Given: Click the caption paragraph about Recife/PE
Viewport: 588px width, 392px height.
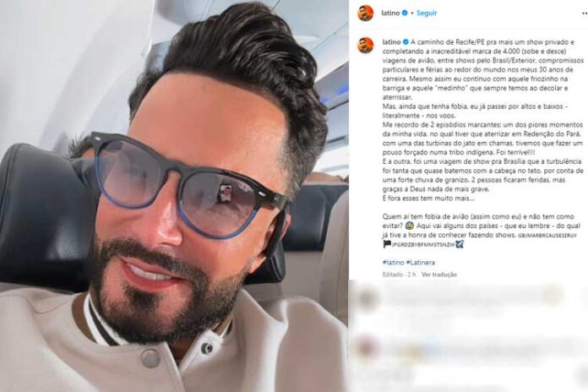Looking at the screenshot, I should [x=483, y=69].
